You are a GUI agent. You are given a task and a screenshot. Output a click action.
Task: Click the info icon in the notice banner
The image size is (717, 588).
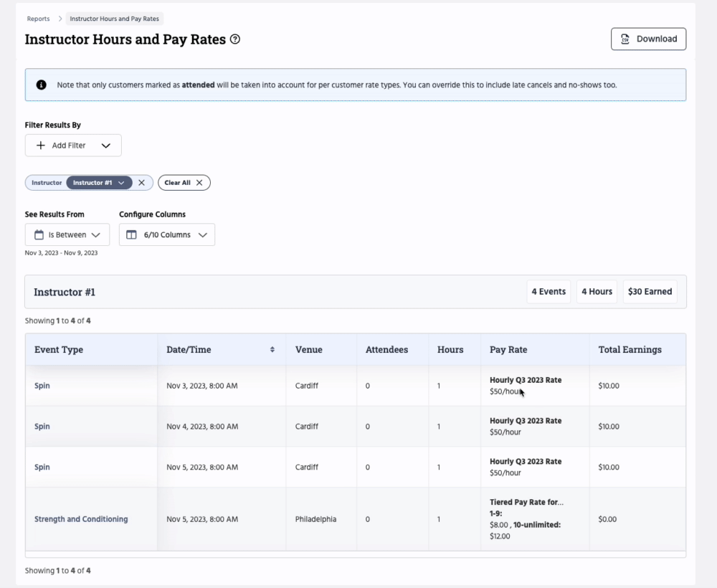tap(42, 85)
